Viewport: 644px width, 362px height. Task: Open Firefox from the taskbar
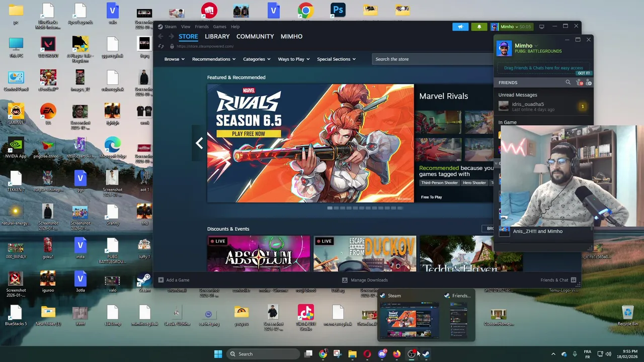(396, 354)
